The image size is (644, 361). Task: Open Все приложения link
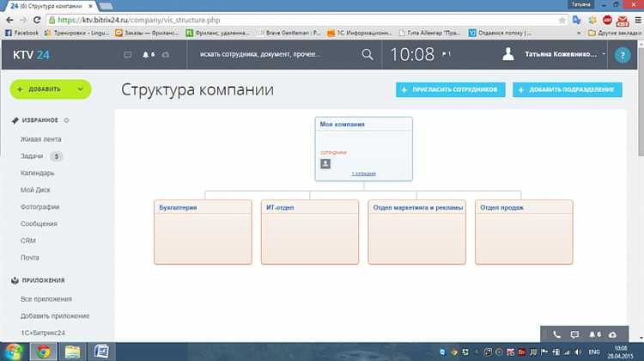coord(46,299)
